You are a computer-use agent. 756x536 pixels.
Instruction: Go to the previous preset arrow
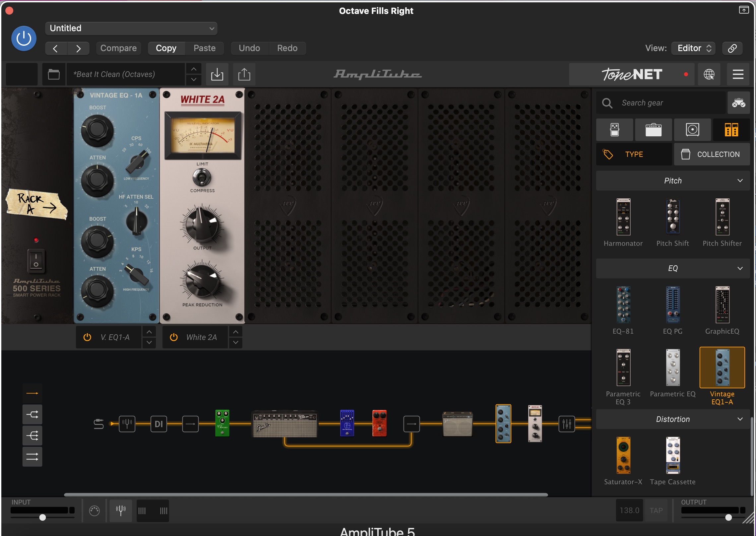[x=56, y=48]
